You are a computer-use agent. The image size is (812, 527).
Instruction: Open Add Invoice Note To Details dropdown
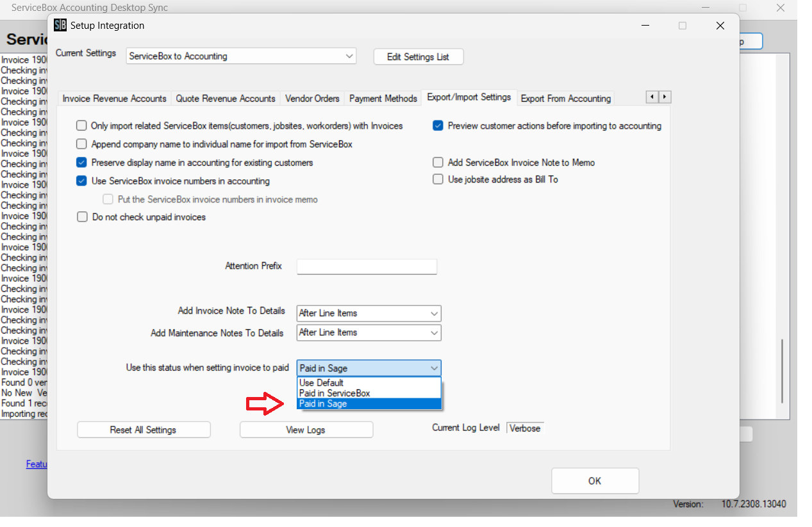point(369,314)
